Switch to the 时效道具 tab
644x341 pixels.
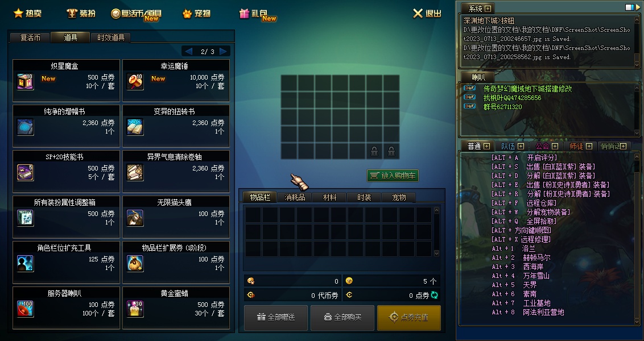tap(110, 38)
